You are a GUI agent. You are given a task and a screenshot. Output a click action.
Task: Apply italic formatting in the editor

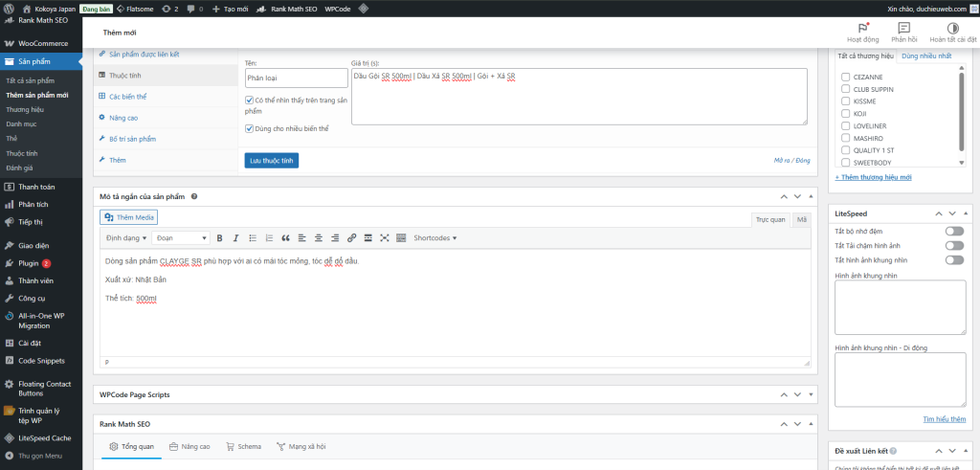pos(235,237)
